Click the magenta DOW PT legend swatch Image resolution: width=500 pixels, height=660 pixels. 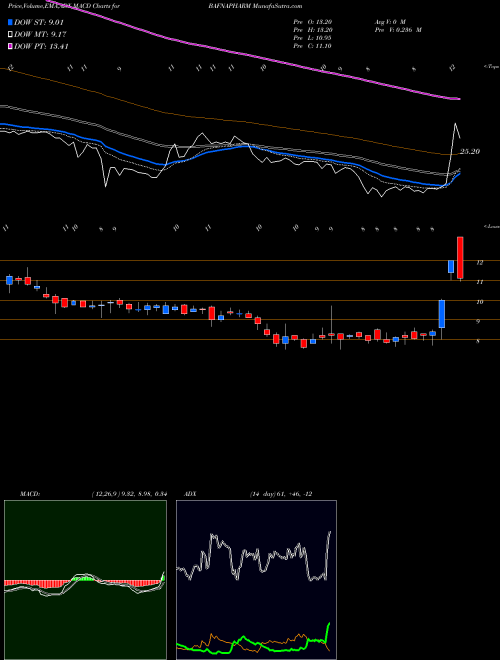point(11,46)
